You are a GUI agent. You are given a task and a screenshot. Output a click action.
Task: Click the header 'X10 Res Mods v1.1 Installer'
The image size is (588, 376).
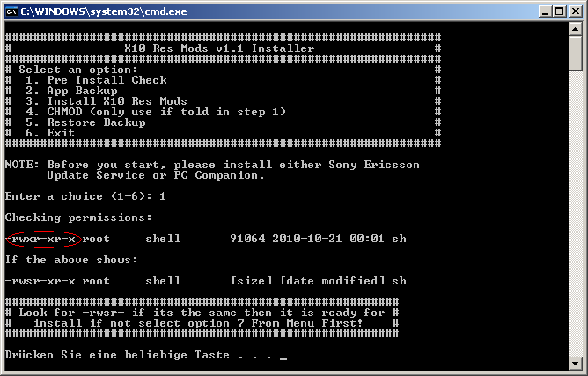tap(219, 48)
